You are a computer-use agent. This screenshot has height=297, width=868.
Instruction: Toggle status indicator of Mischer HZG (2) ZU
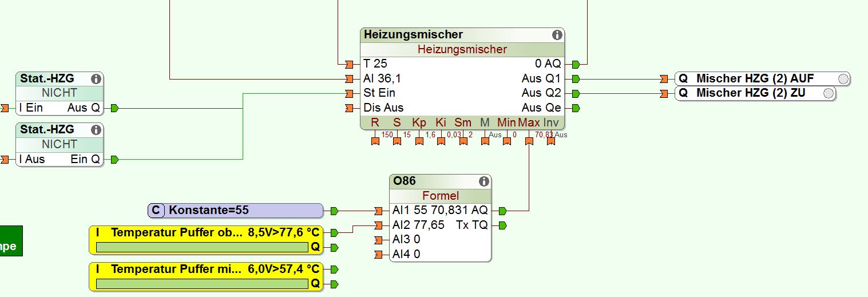click(x=828, y=93)
